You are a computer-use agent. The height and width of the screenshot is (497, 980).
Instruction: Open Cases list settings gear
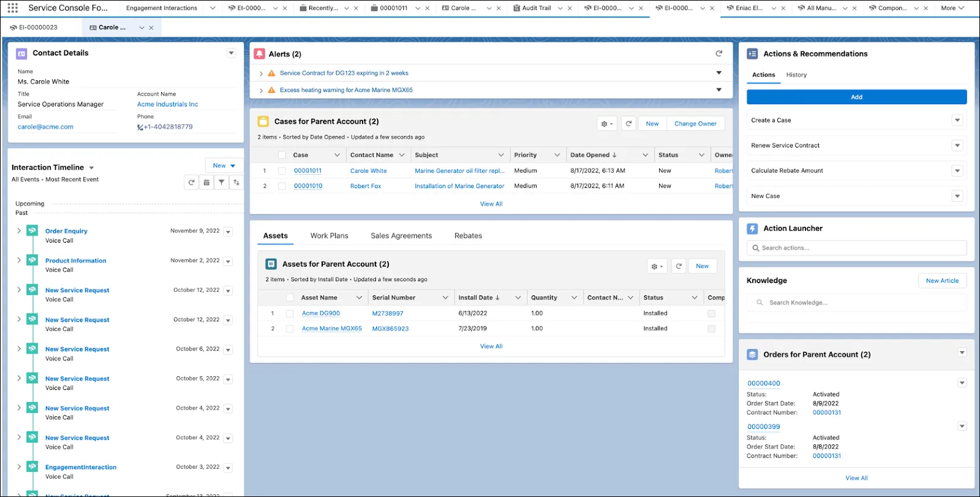point(607,124)
